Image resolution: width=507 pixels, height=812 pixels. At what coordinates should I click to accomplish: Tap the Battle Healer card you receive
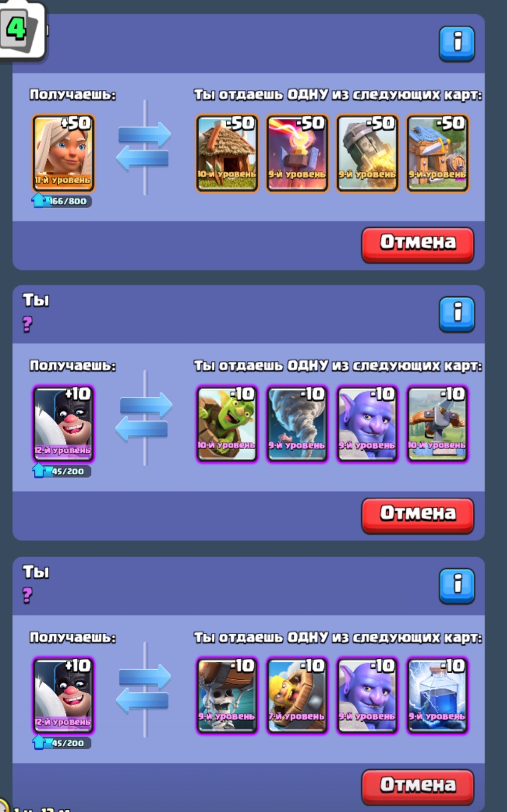pyautogui.click(x=63, y=153)
